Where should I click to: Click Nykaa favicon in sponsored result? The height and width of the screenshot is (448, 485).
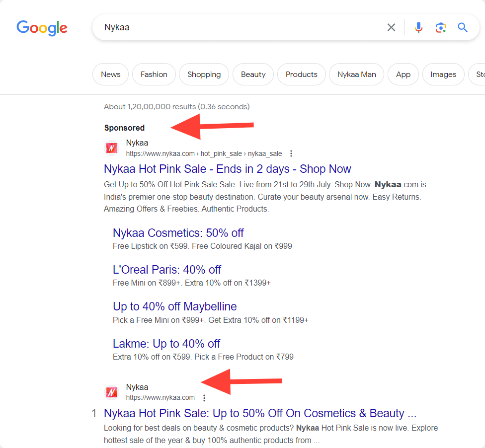coord(112,148)
